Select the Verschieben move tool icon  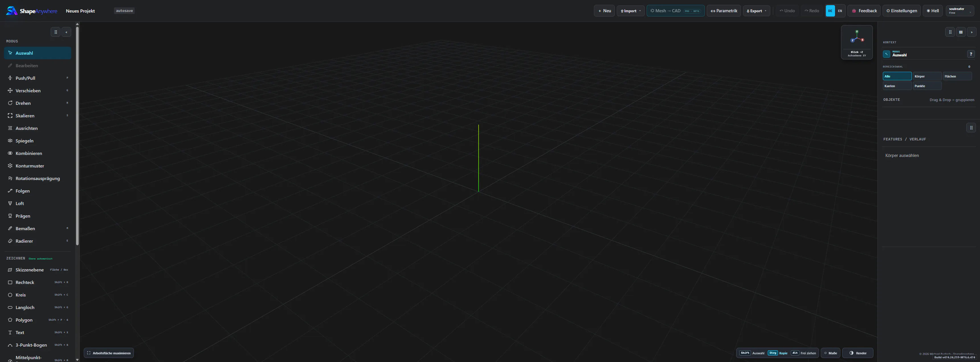pos(10,91)
